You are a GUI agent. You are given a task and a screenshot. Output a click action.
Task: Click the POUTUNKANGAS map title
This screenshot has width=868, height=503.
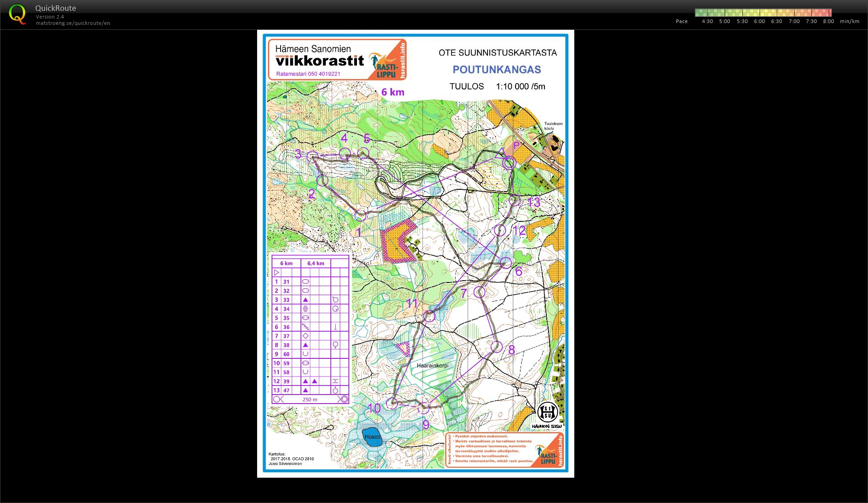(x=497, y=70)
